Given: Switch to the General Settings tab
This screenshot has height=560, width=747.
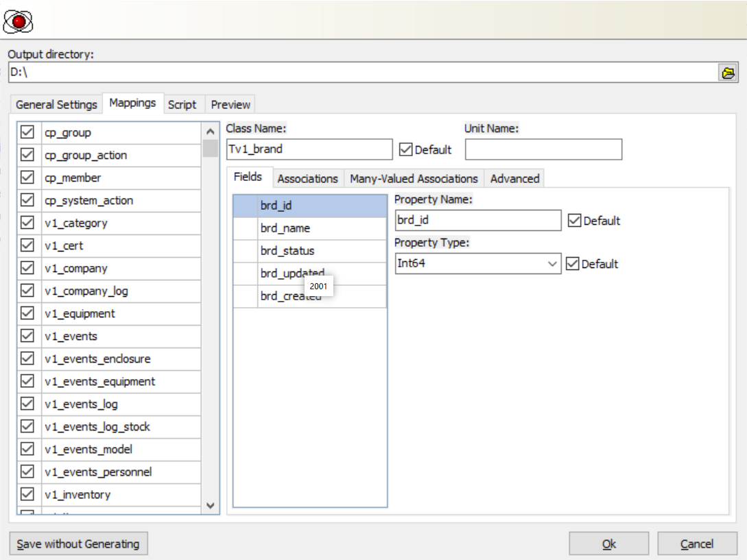Looking at the screenshot, I should coord(56,105).
